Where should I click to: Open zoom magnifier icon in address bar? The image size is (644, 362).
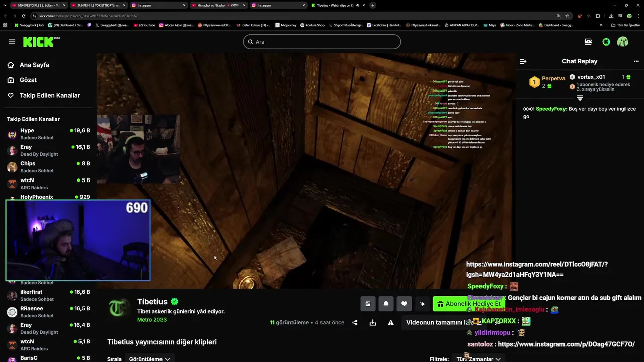click(558, 16)
